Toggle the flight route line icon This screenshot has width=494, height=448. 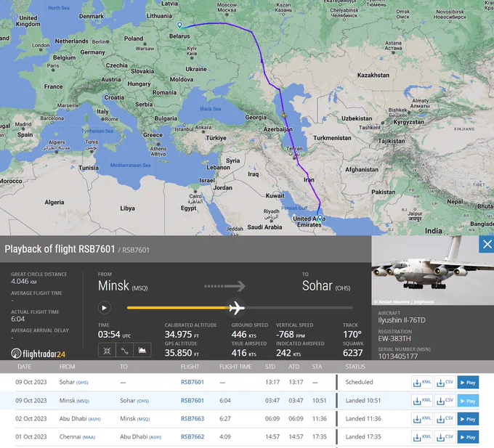click(x=125, y=351)
